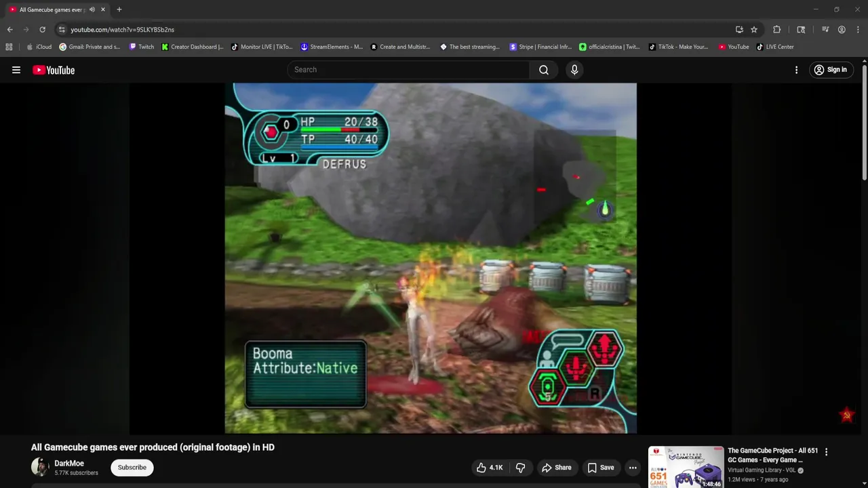The width and height of the screenshot is (868, 488).
Task: Open iCloud bookmark
Action: point(39,47)
